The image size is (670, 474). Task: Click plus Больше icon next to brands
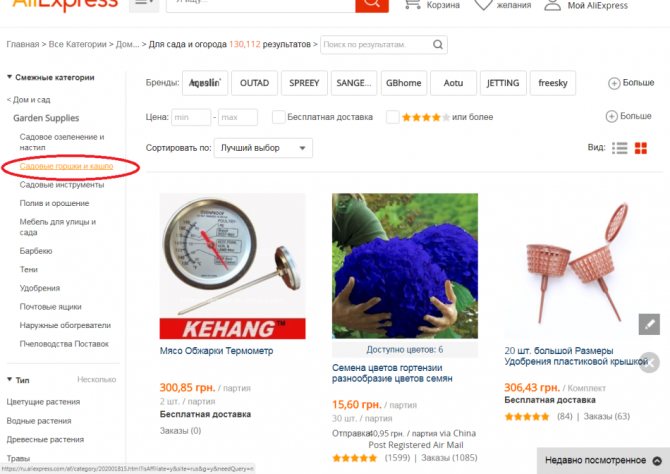[x=614, y=83]
